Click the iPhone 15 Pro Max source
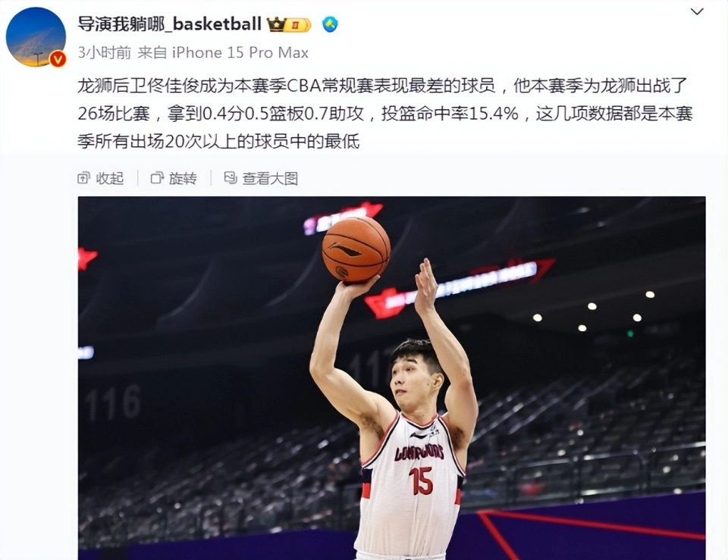The height and width of the screenshot is (560, 728). pos(240,52)
